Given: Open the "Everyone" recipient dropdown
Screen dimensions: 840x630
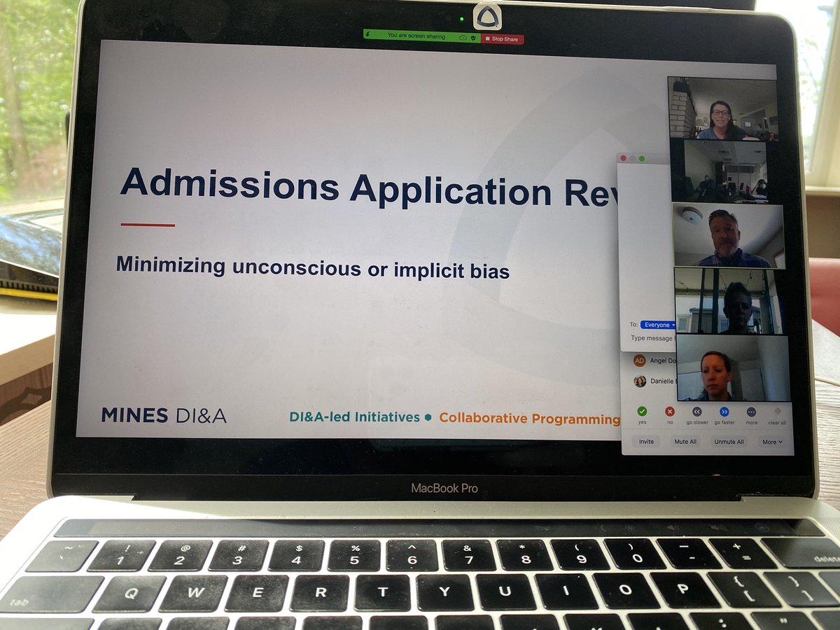Looking at the screenshot, I should tap(657, 324).
